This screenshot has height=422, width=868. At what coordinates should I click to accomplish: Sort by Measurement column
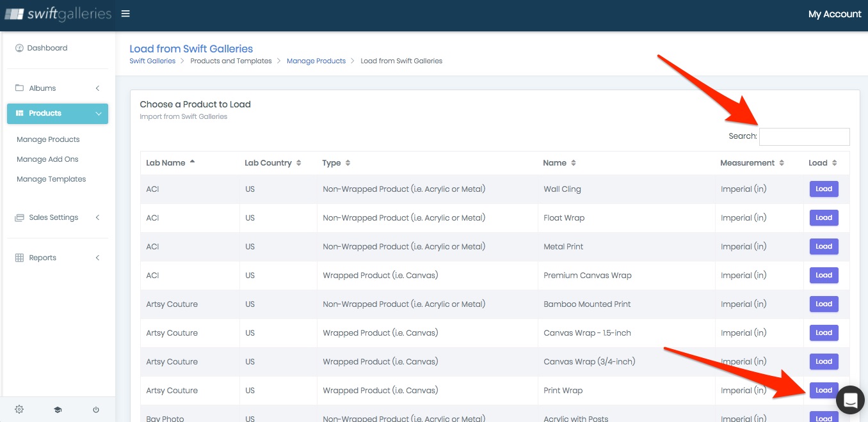[x=782, y=163]
